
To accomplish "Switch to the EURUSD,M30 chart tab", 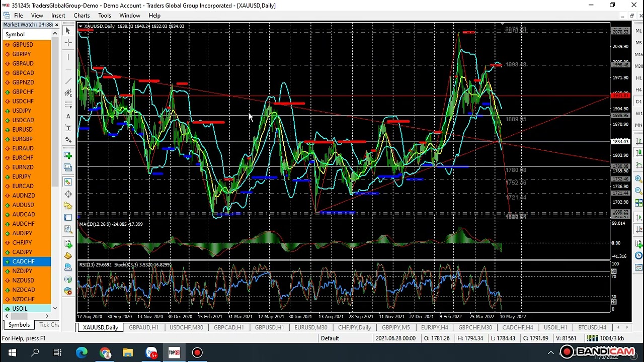I will [310, 327].
